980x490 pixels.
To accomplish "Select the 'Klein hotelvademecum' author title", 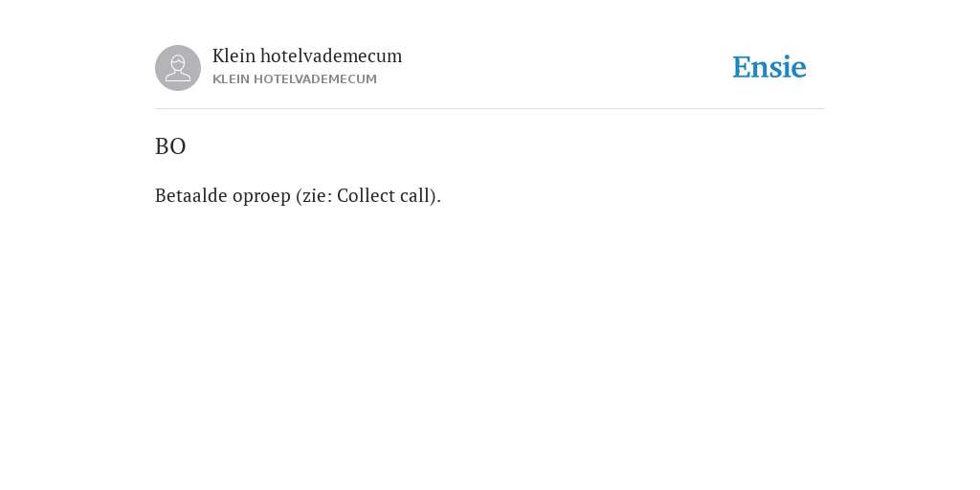I will 307,56.
